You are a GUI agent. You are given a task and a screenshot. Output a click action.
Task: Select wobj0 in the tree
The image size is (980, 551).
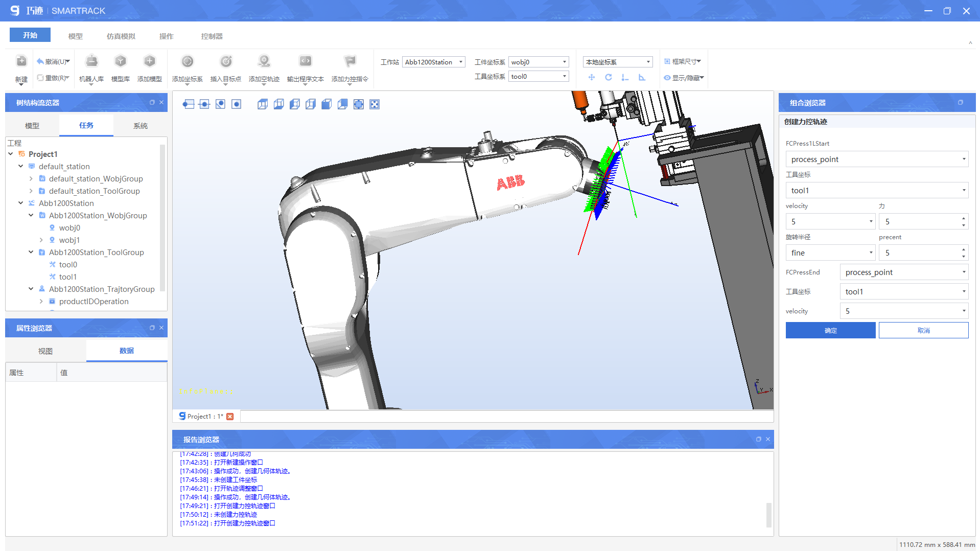pos(69,227)
